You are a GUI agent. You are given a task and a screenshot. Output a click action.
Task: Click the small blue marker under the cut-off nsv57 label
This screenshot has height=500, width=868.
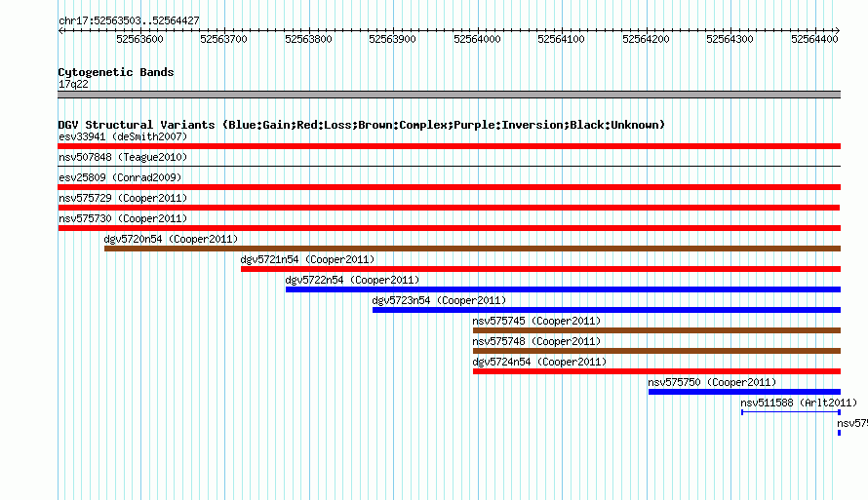(x=839, y=433)
